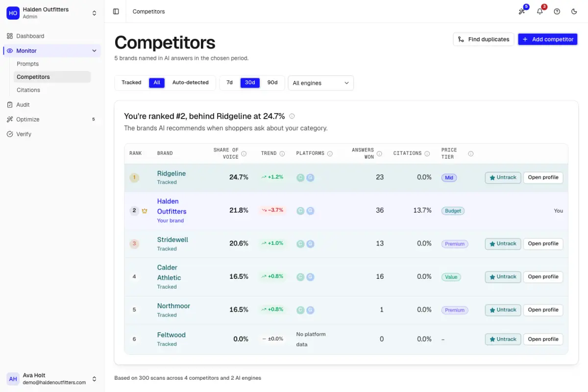Open profile for Feltwood

click(543, 339)
